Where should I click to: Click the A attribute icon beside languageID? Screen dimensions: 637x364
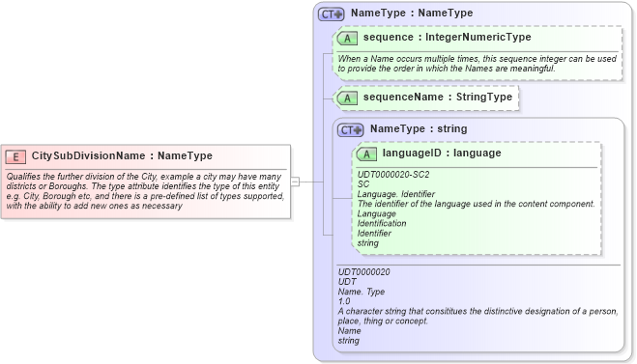(366, 154)
